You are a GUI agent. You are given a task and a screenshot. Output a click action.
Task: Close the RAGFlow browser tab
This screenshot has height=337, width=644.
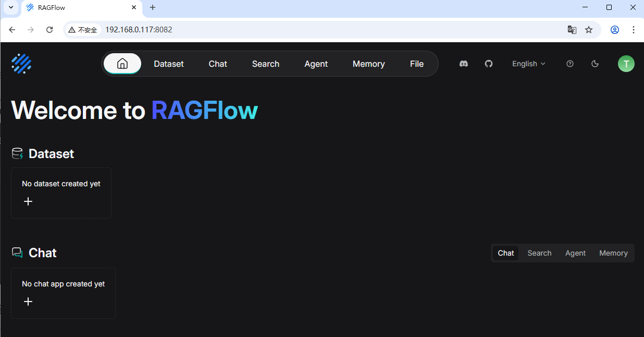(134, 7)
